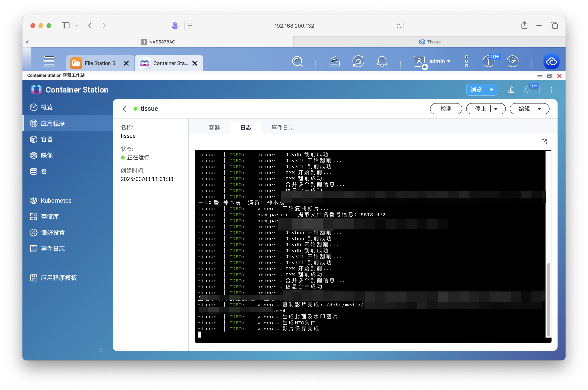Open the dashboard gauge icon
Image resolution: width=588 pixels, height=390 pixels.
pyautogui.click(x=512, y=61)
